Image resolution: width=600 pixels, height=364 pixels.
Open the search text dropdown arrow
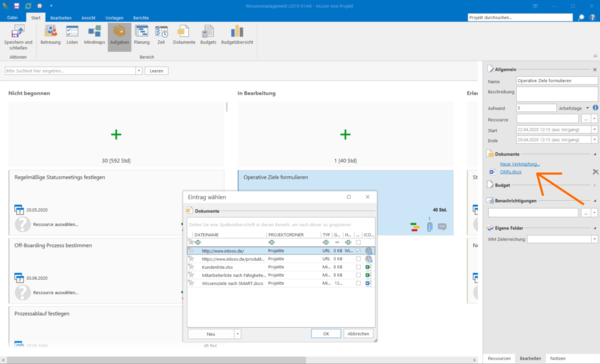click(x=139, y=71)
